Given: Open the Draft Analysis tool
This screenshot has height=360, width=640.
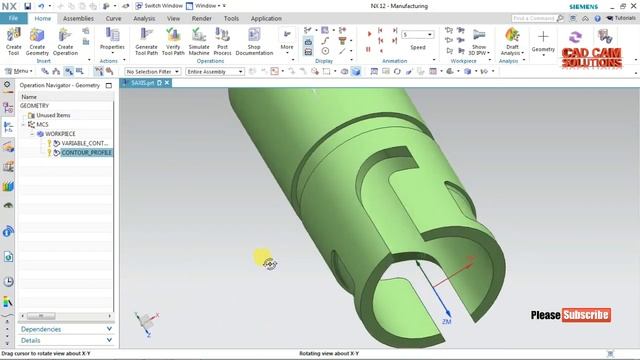Looking at the screenshot, I should (512, 41).
